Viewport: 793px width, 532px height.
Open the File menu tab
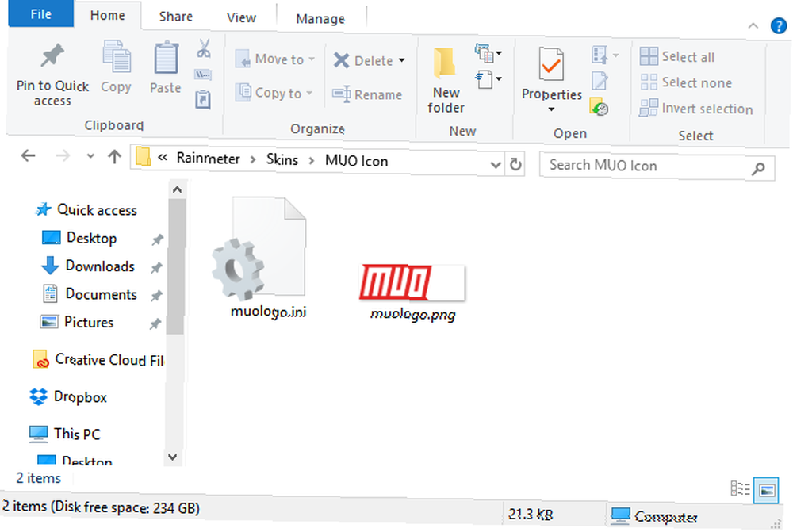[41, 14]
